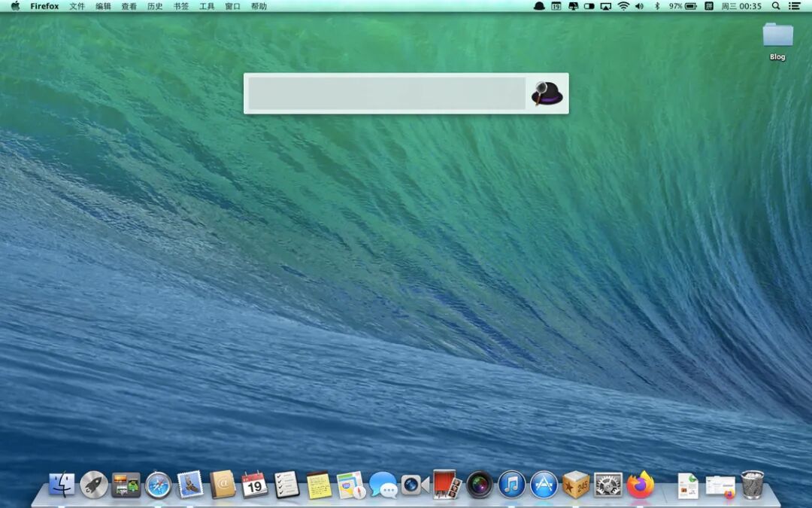
Task: Open the 文件 menu
Action: [77, 6]
